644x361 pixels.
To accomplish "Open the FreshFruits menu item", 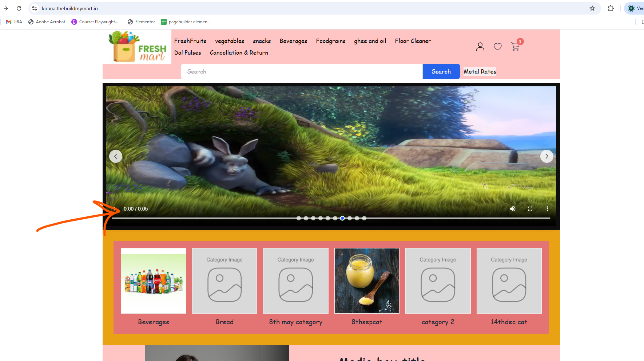I will click(x=190, y=41).
